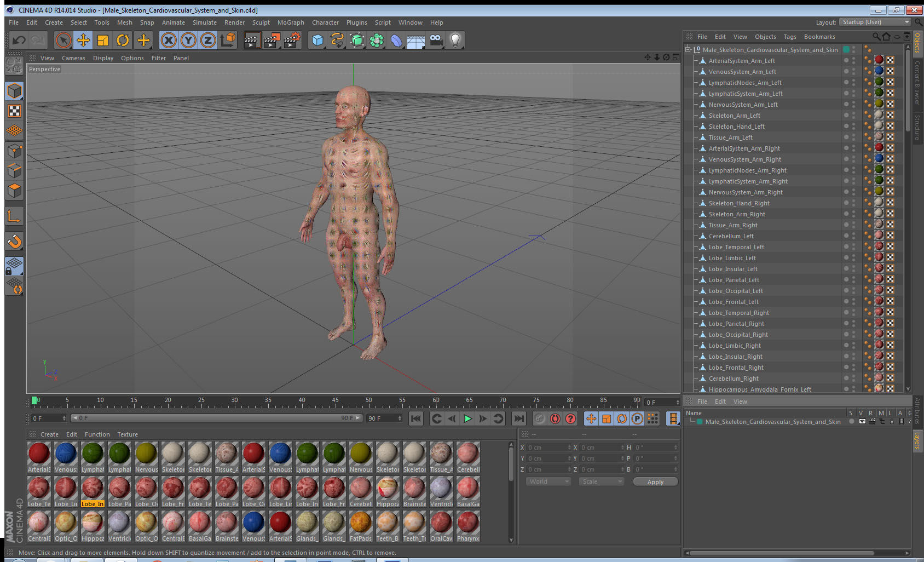The height and width of the screenshot is (562, 924).
Task: Add a Light object bulb icon
Action: pos(455,40)
